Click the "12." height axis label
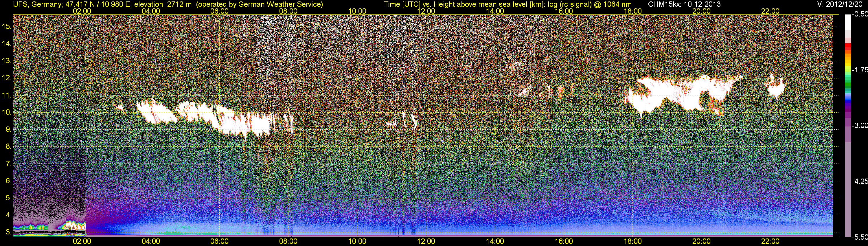The image size is (868, 246). pos(7,78)
